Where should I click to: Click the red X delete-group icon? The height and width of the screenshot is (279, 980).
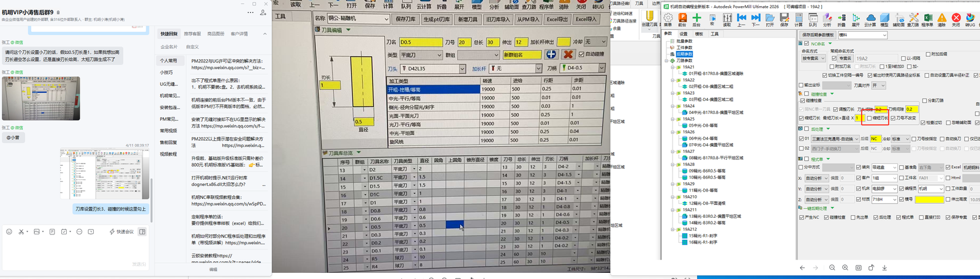(568, 54)
